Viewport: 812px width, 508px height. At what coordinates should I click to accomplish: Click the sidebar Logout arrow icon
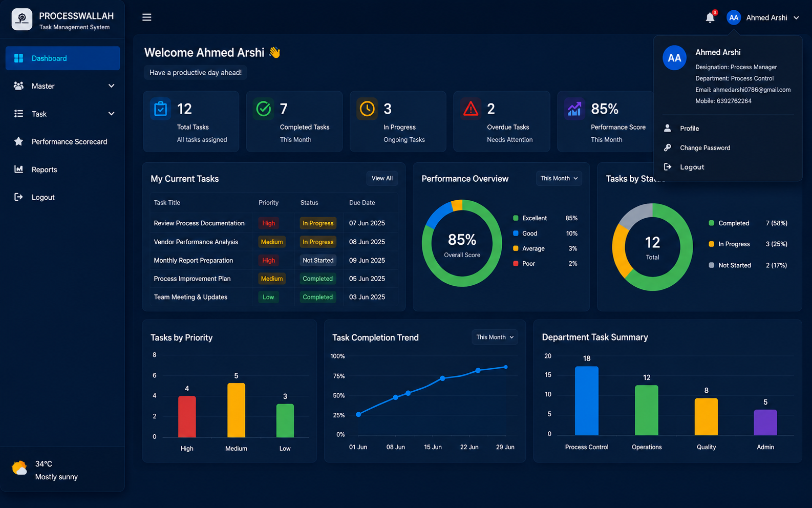pyautogui.click(x=19, y=197)
